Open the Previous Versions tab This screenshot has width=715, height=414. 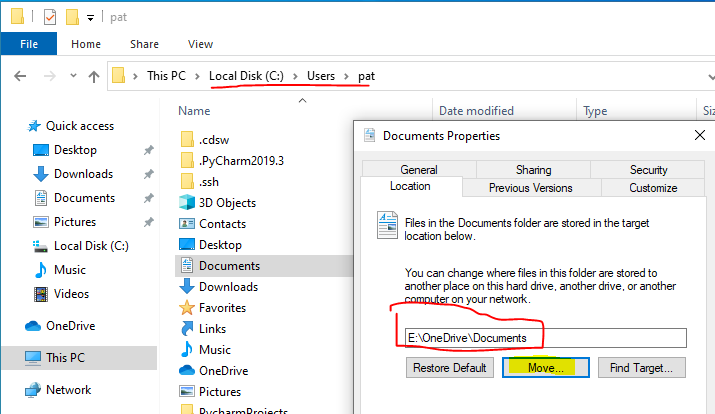coord(530,187)
